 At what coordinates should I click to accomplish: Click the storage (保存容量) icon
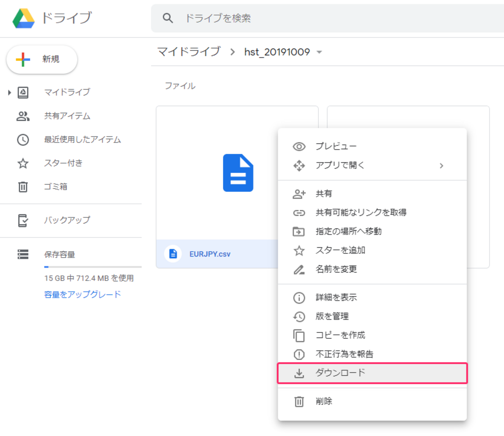coord(23,254)
